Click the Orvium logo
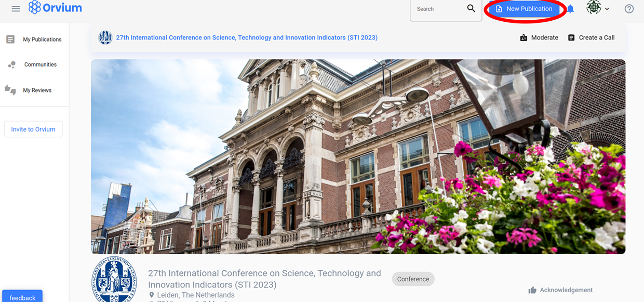The width and height of the screenshot is (644, 302). click(55, 8)
